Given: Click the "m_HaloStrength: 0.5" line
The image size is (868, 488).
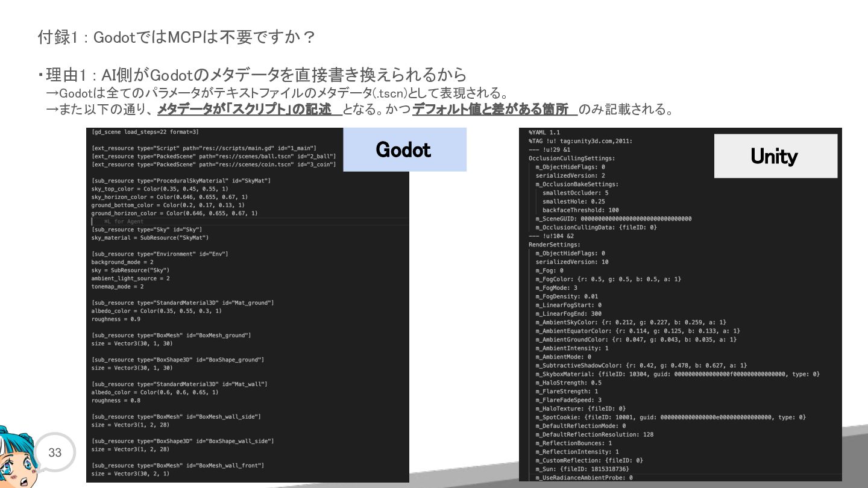Looking at the screenshot, I should coord(568,383).
